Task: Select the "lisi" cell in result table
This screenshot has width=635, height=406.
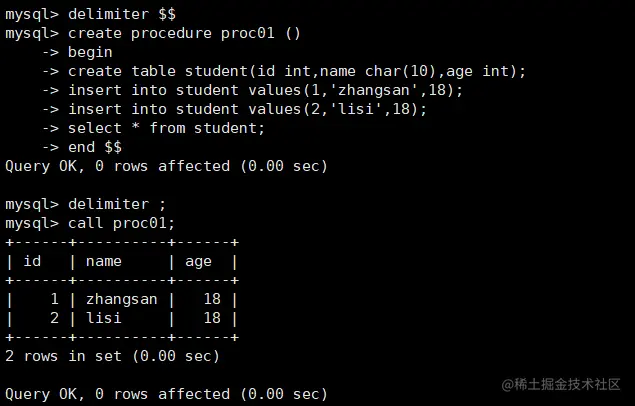Action: tap(104, 318)
